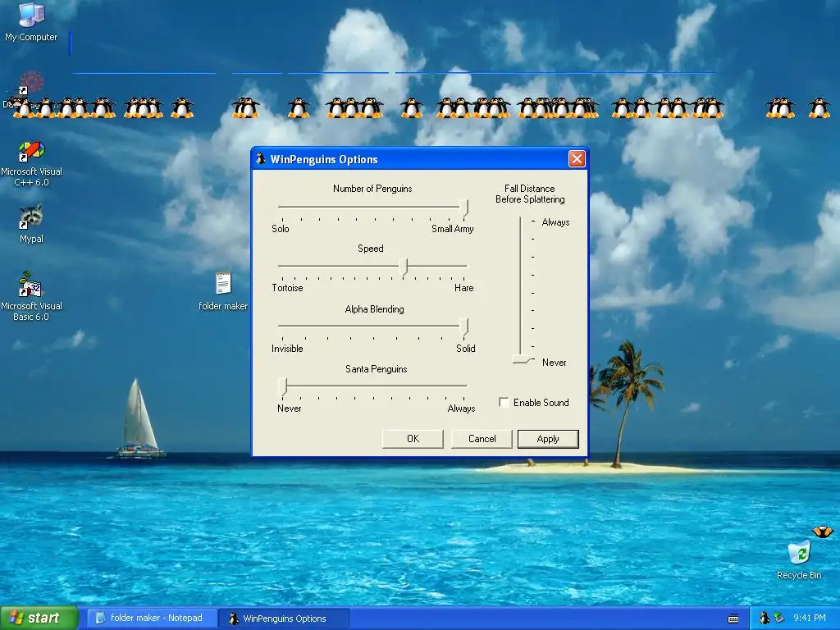
Task: Switch to folder maker - Notepad taskbar button
Action: 152,618
